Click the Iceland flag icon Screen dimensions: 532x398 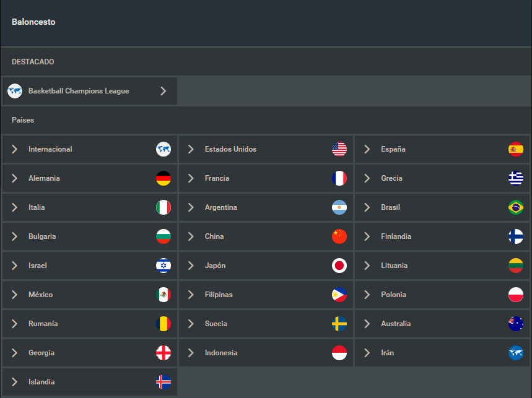tap(164, 382)
